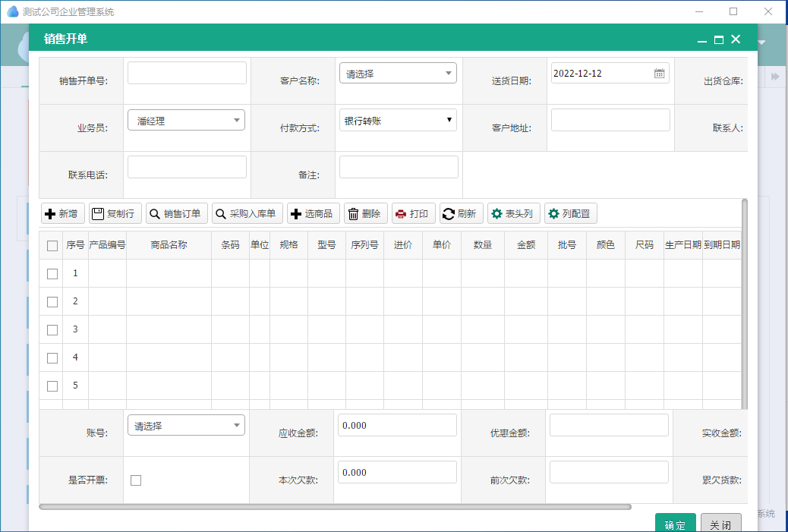Image resolution: width=788 pixels, height=532 pixels.
Task: Open the calendar icon in 送货日期
Action: pos(660,74)
